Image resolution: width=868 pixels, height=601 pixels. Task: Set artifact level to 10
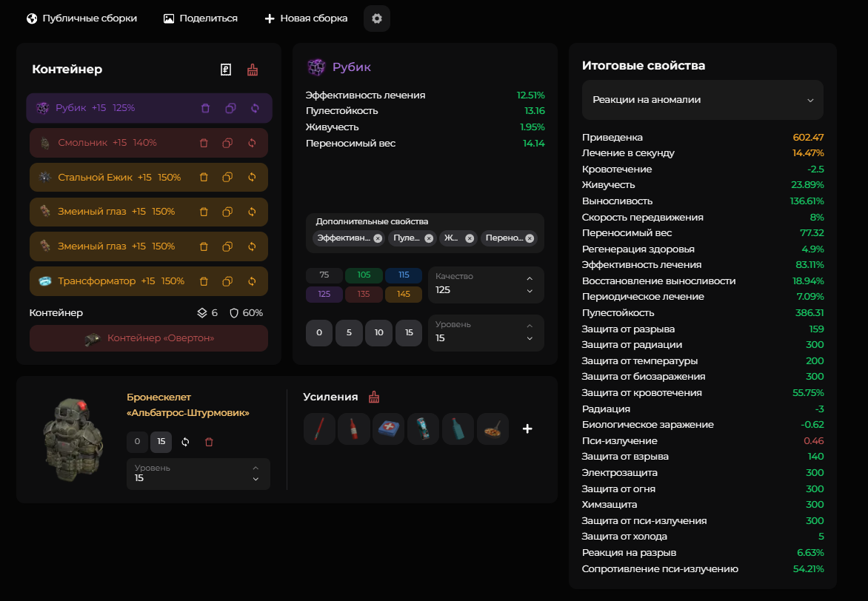pos(378,332)
